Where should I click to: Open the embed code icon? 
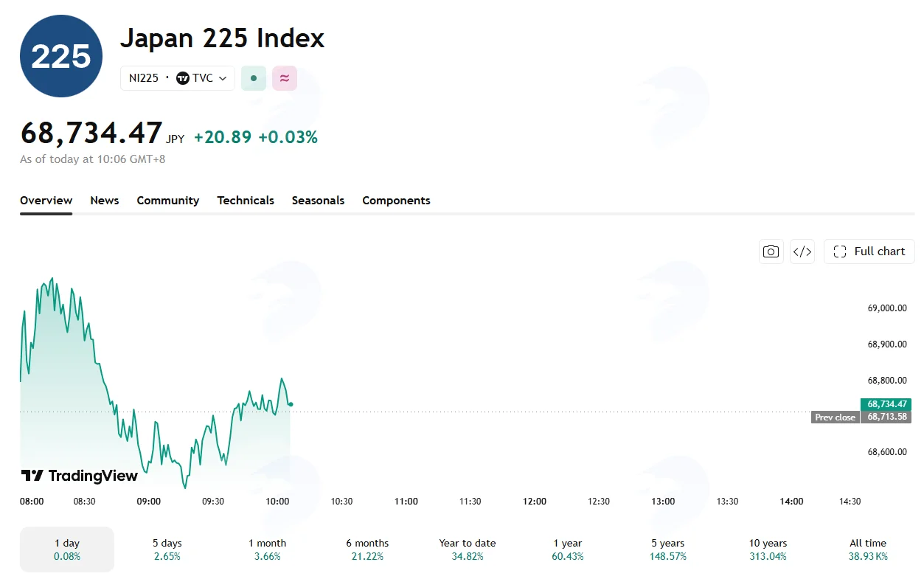[x=802, y=252]
